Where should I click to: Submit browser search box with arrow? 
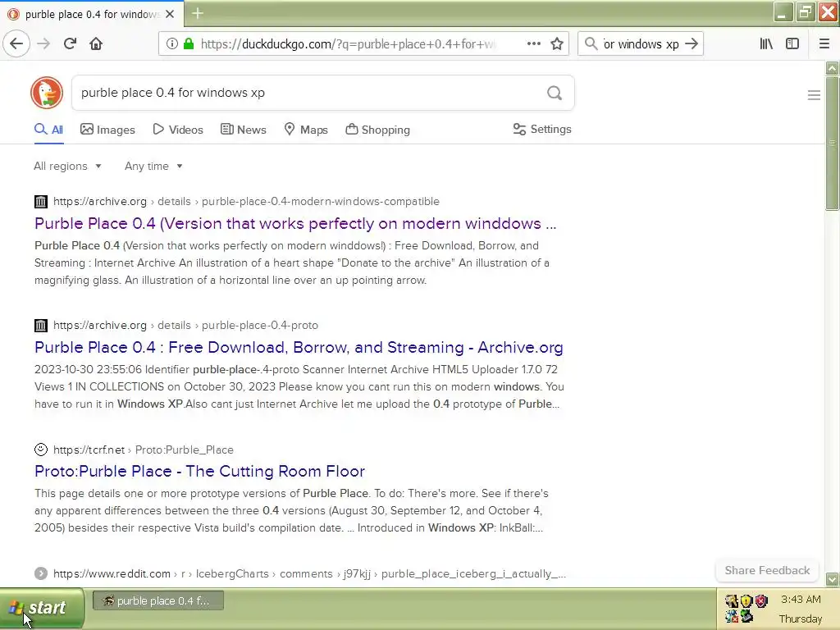[692, 43]
